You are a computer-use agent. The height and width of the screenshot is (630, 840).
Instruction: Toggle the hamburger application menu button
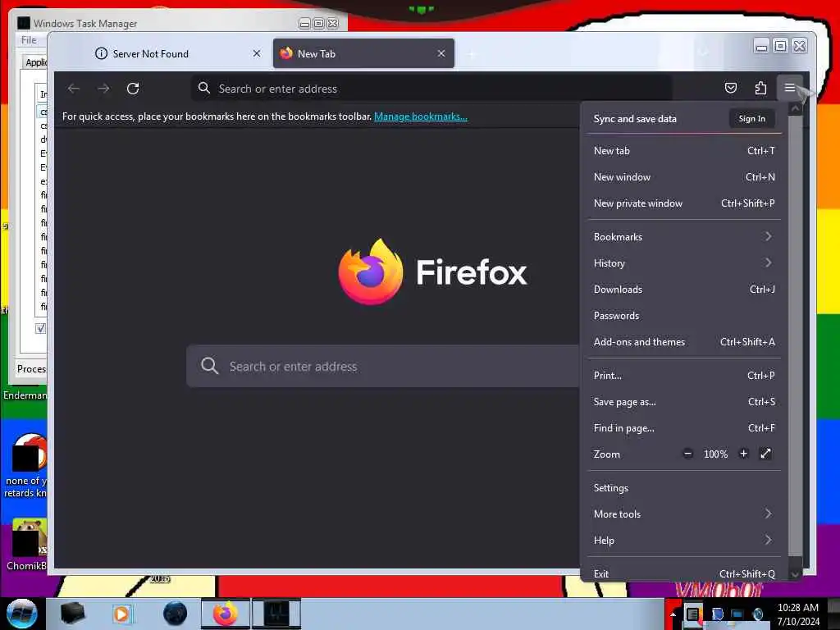coord(790,88)
